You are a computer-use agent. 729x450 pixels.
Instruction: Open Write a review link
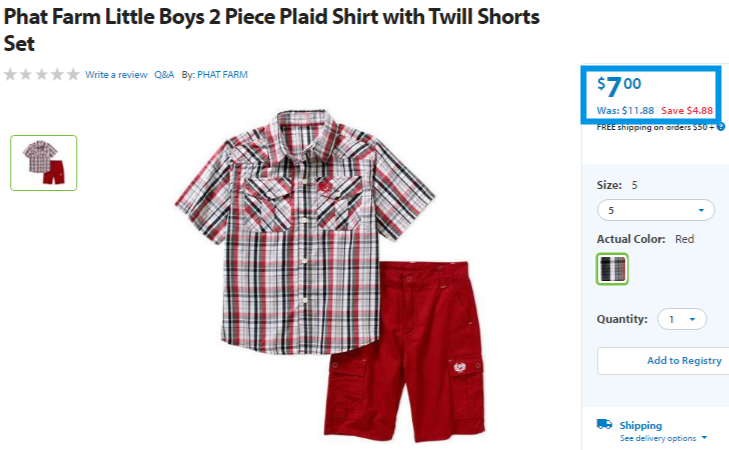tap(116, 75)
